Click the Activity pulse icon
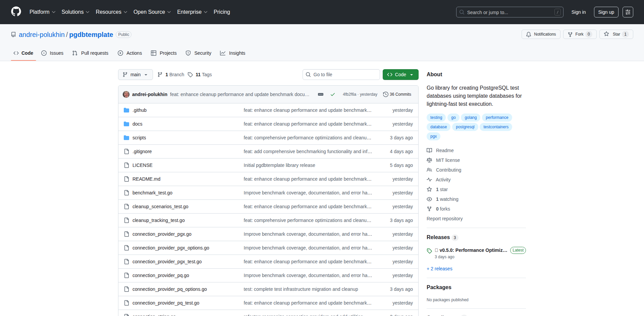This screenshot has height=316, width=644. [x=429, y=180]
